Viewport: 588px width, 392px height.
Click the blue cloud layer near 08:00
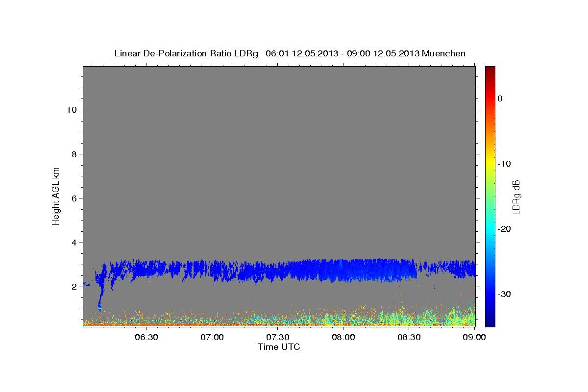343,269
